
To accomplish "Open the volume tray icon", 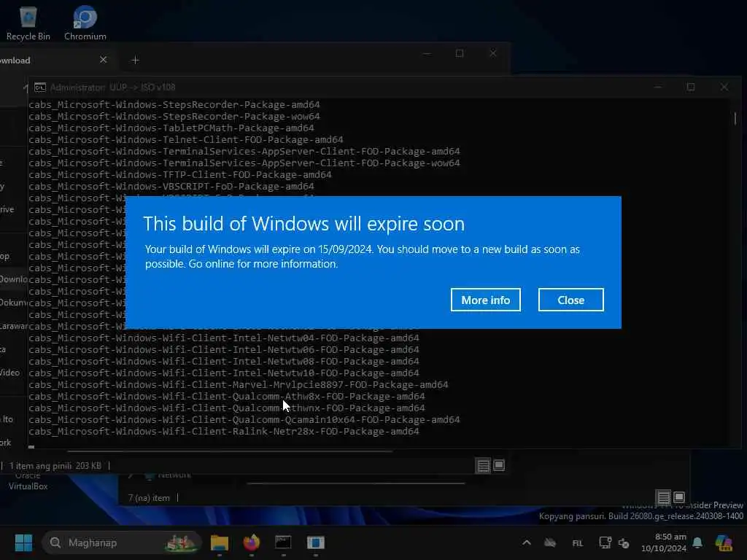I will 624,542.
